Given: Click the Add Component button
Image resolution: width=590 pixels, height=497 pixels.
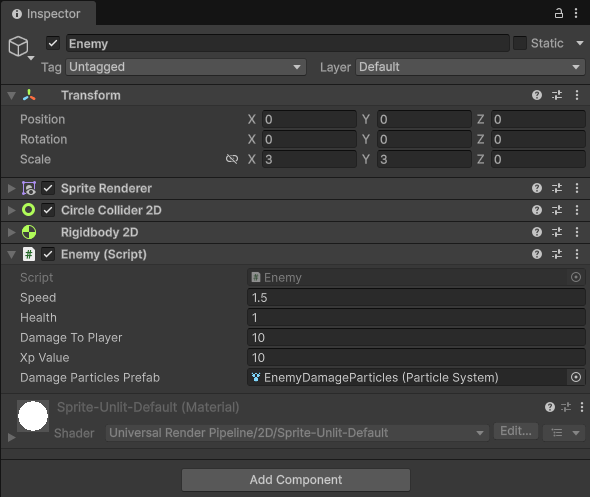Looking at the screenshot, I should pyautogui.click(x=296, y=480).
